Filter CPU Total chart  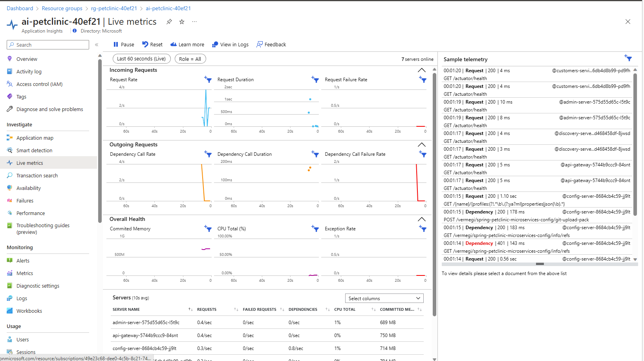(x=315, y=228)
